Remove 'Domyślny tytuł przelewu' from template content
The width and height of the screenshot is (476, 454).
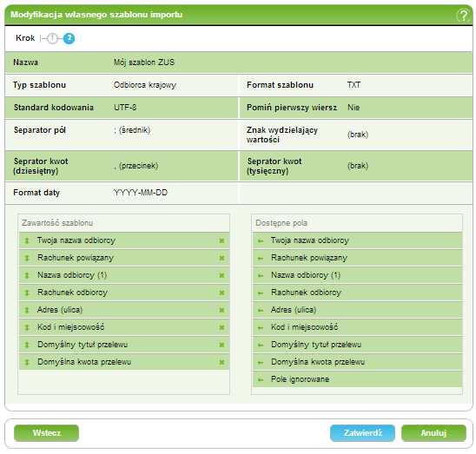(221, 345)
